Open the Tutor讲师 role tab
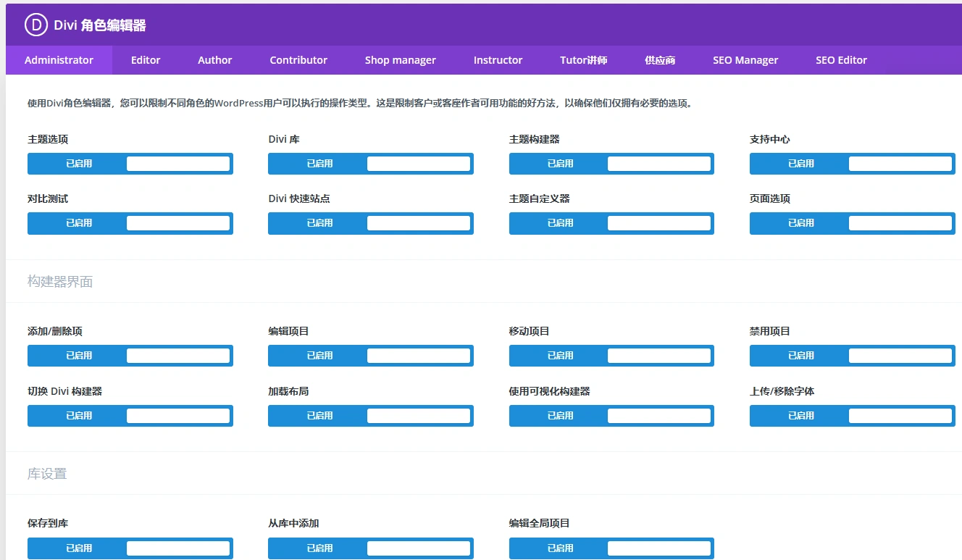 583,60
